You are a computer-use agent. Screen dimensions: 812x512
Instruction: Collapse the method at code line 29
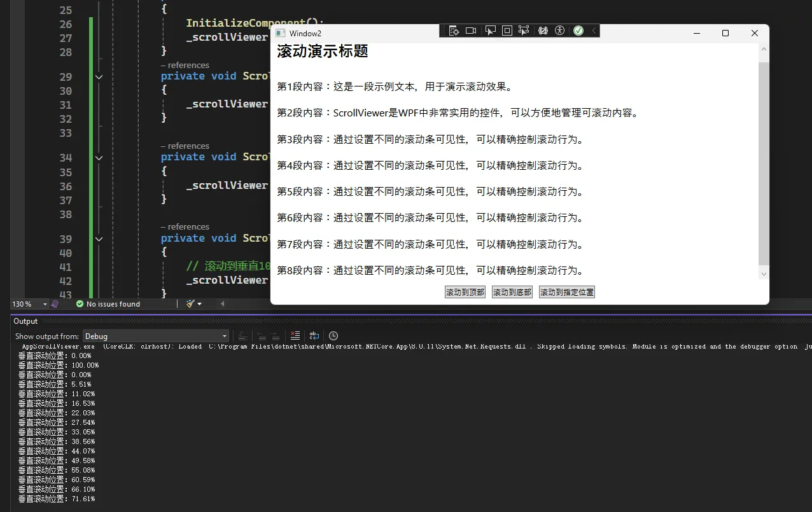pyautogui.click(x=99, y=76)
